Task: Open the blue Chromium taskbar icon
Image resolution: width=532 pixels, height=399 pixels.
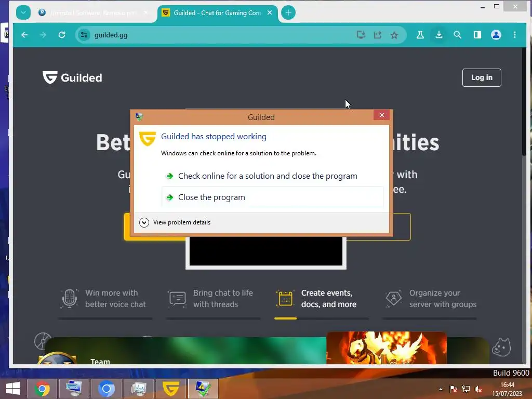Action: (x=106, y=389)
